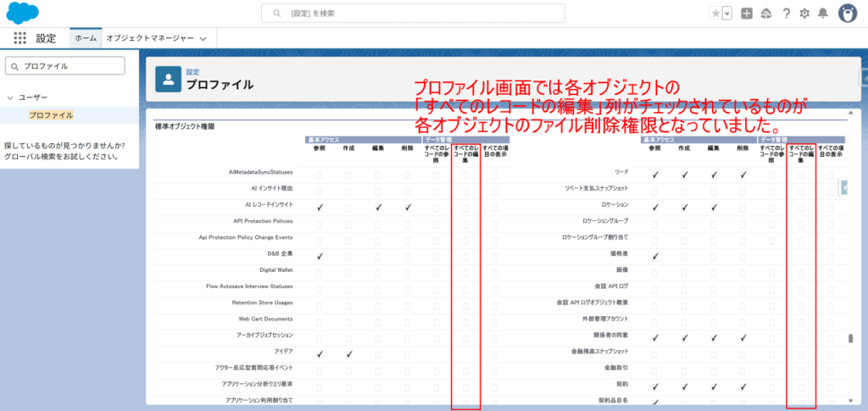Toggle D&B 企業 参照 checkbox
The width and height of the screenshot is (868, 411).
pyautogui.click(x=320, y=256)
